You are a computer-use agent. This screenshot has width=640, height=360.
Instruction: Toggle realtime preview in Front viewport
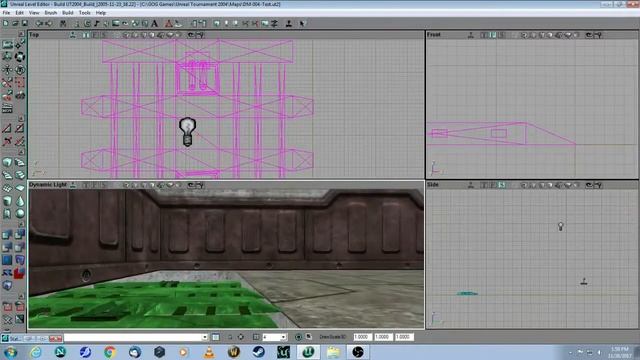(x=471, y=35)
